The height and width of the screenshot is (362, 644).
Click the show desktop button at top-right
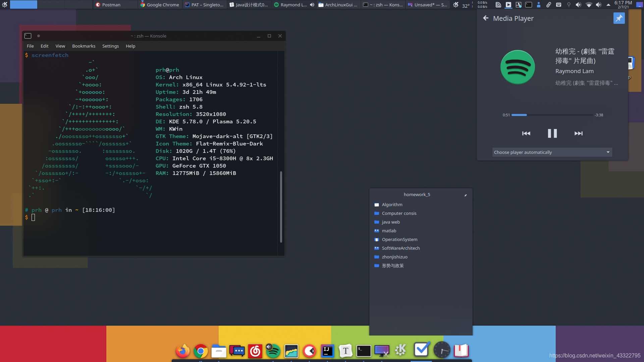pyautogui.click(x=639, y=5)
